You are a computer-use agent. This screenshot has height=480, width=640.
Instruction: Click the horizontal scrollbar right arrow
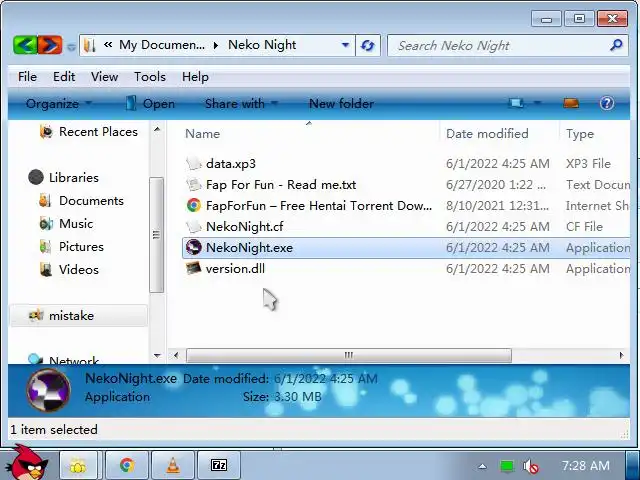click(x=621, y=355)
